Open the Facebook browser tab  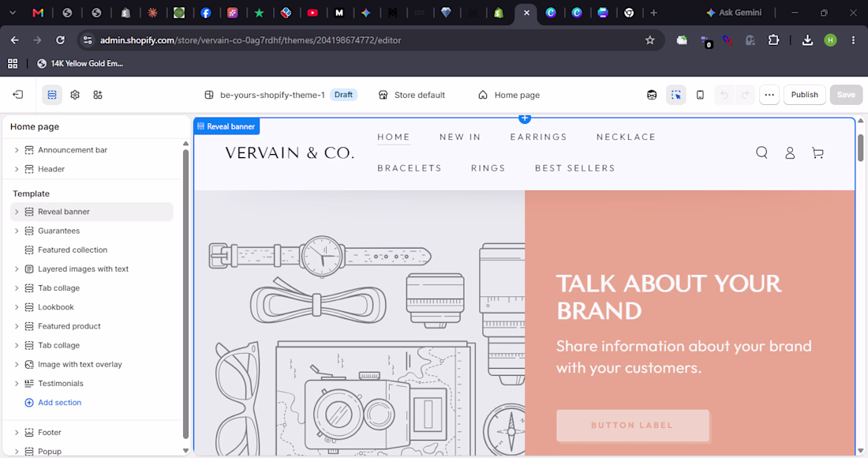pos(206,13)
